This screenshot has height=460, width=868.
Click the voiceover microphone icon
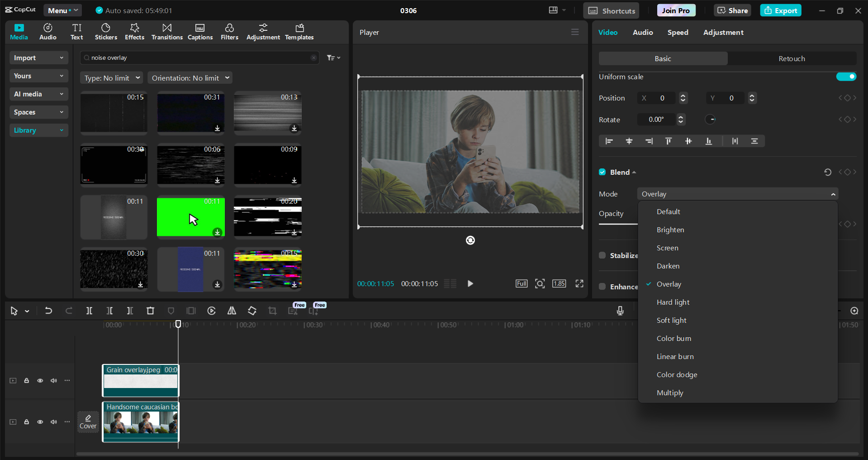tap(620, 311)
